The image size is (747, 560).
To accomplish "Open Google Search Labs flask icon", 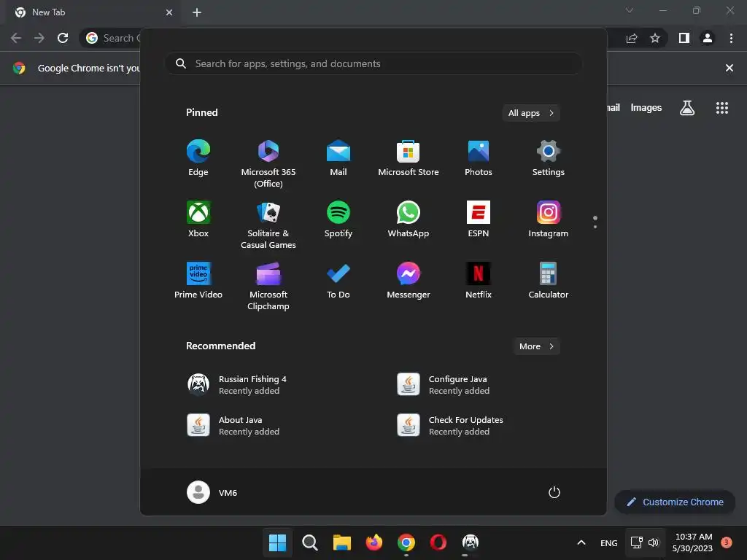I will tap(687, 108).
